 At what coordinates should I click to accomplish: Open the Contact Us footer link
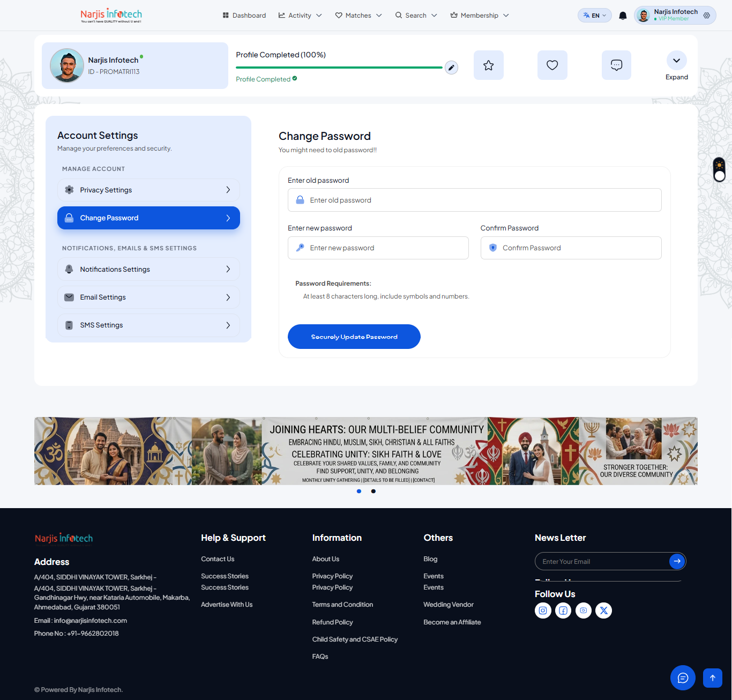coord(218,559)
